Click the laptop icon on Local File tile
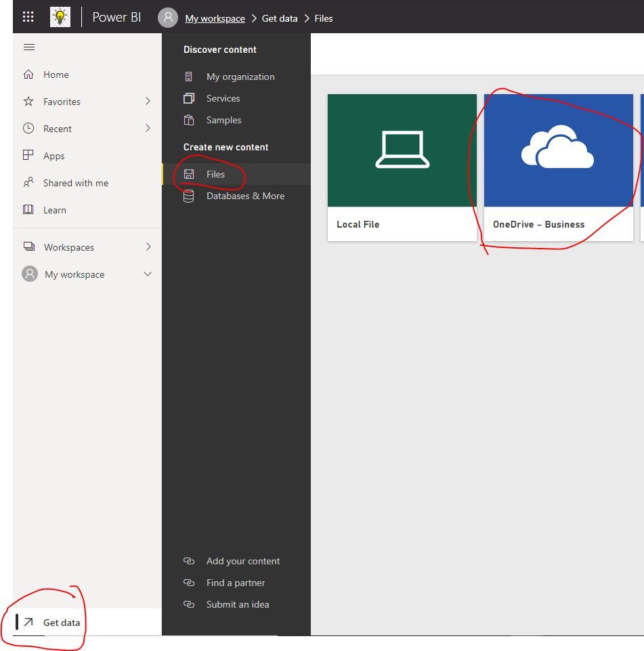 click(x=402, y=150)
